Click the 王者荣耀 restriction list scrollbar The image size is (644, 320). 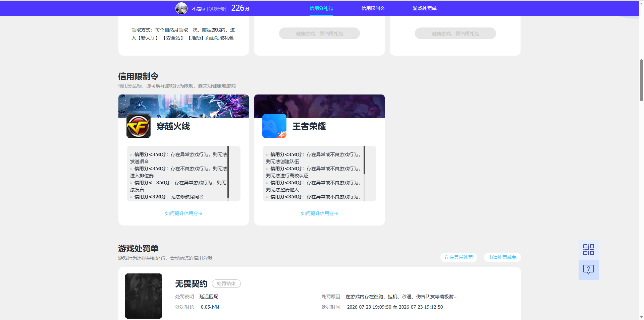364,160
